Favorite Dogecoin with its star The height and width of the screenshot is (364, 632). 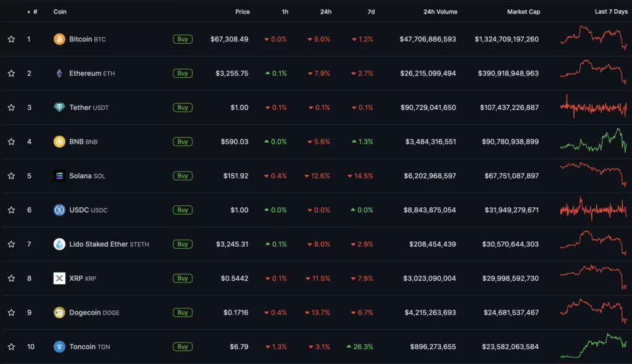pyautogui.click(x=11, y=312)
